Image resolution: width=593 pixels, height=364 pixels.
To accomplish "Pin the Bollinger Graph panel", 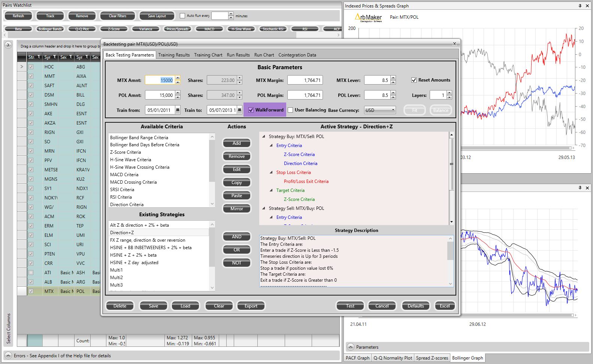I will pos(580,188).
